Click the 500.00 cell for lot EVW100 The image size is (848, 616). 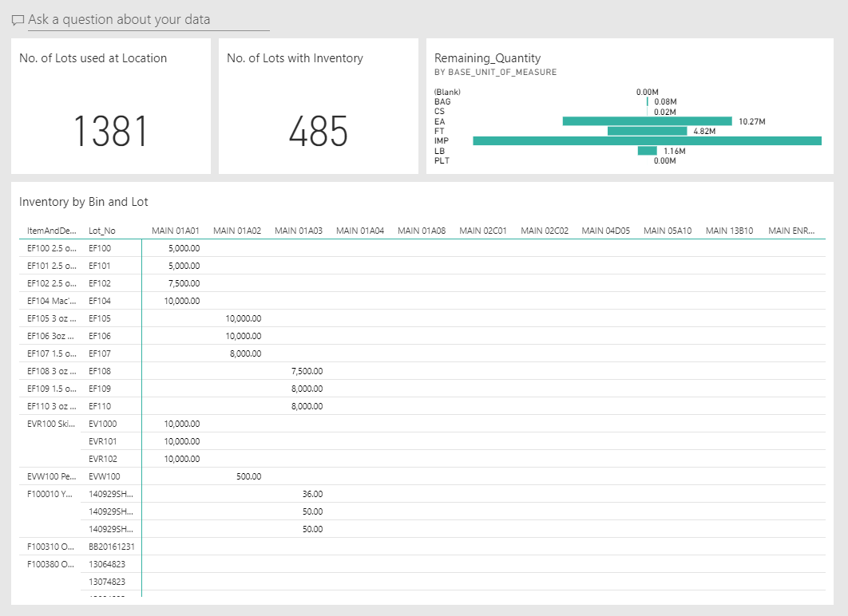(248, 476)
